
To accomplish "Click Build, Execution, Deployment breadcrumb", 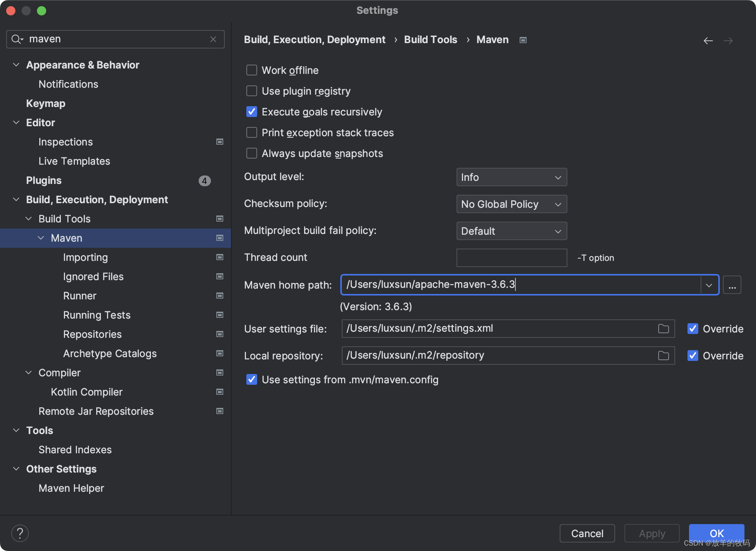I will (x=314, y=40).
